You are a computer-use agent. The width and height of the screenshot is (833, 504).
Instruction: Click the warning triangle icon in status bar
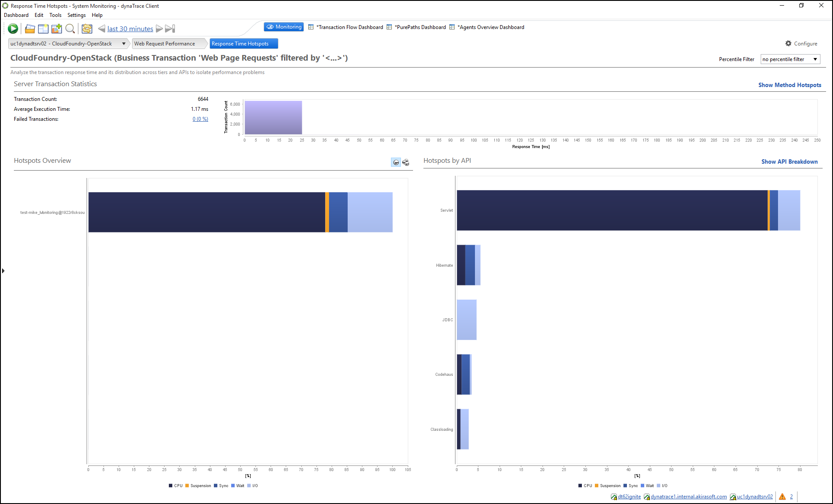point(782,497)
